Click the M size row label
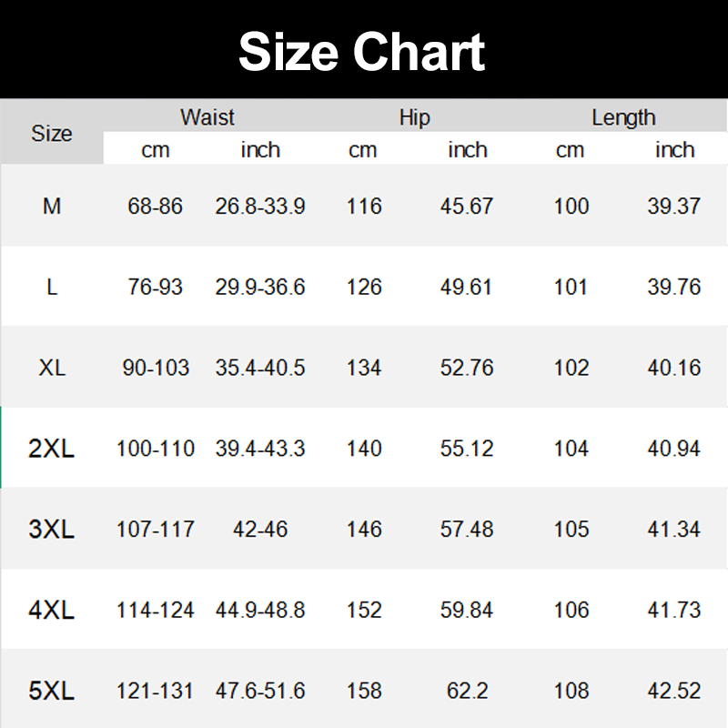Viewport: 728px width, 728px height. pos(52,207)
